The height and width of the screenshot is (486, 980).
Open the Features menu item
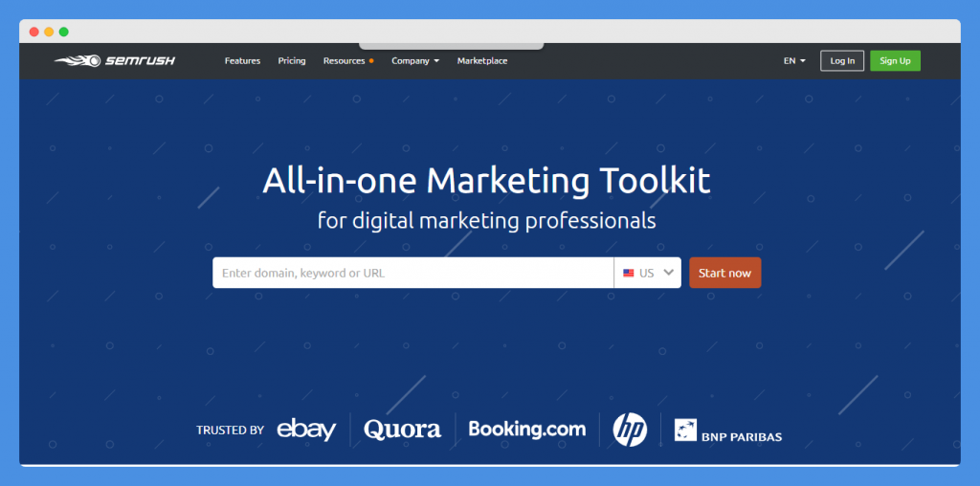[x=242, y=60]
